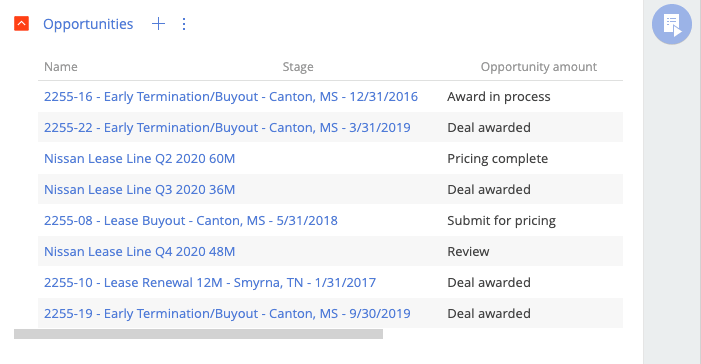Screen dimensions: 701x364
Task: Click the round blue document play icon
Action: [x=671, y=24]
